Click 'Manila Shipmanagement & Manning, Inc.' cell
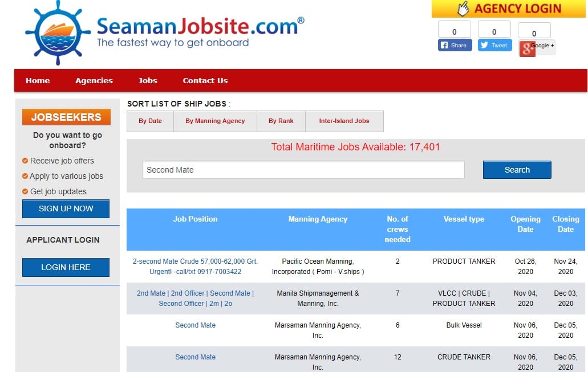 pyautogui.click(x=318, y=298)
